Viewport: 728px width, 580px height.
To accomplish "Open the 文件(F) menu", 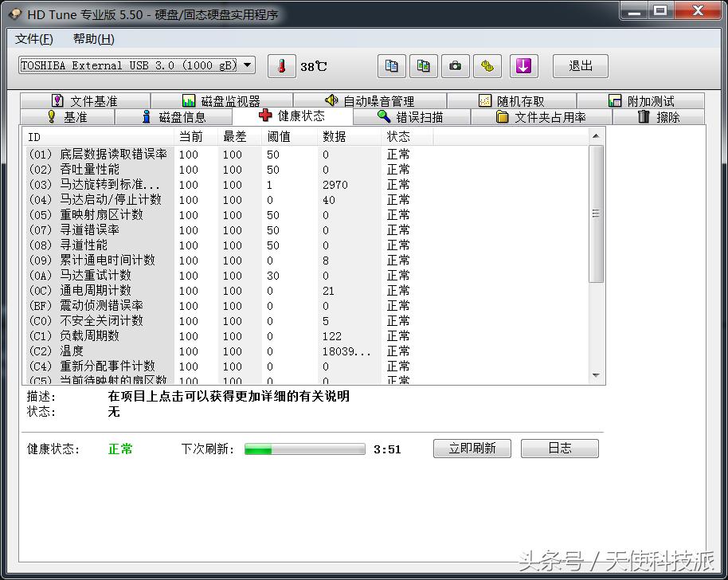I will coord(34,39).
